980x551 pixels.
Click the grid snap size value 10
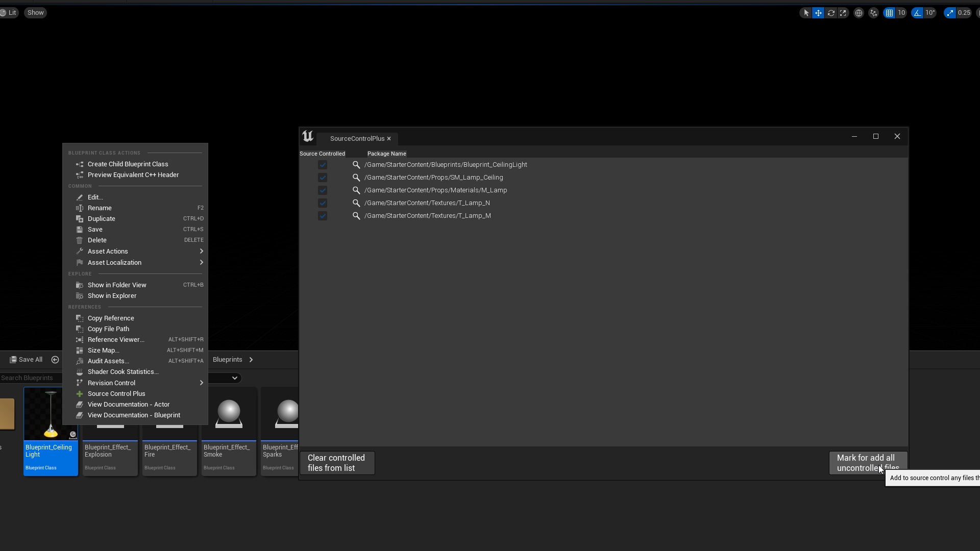tap(901, 13)
